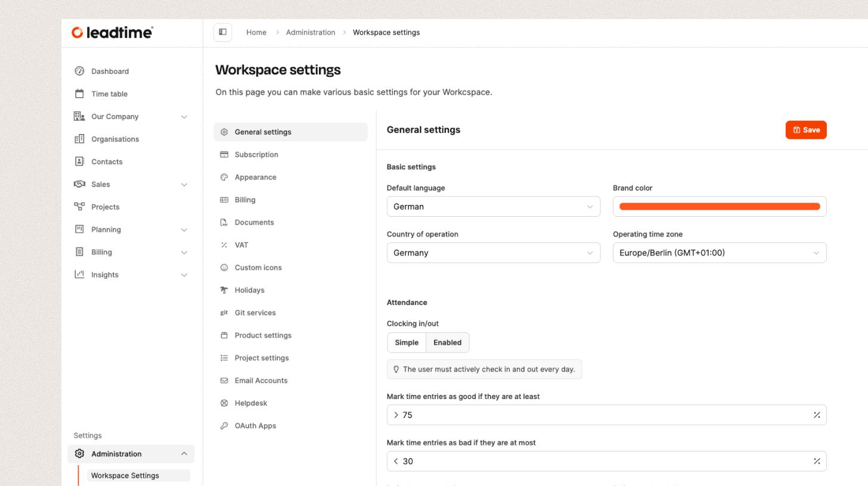The width and height of the screenshot is (868, 486).
Task: Open the Dashboard gauge icon
Action: pyautogui.click(x=79, y=71)
